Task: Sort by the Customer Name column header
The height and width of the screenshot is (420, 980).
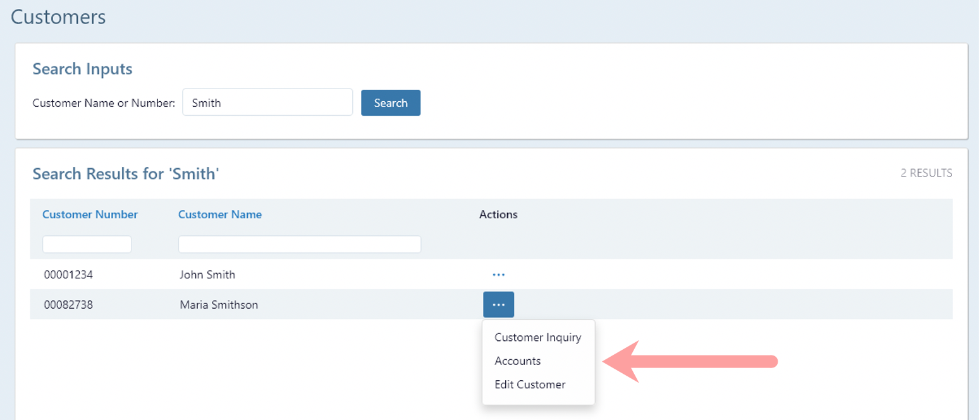Action: (x=219, y=214)
